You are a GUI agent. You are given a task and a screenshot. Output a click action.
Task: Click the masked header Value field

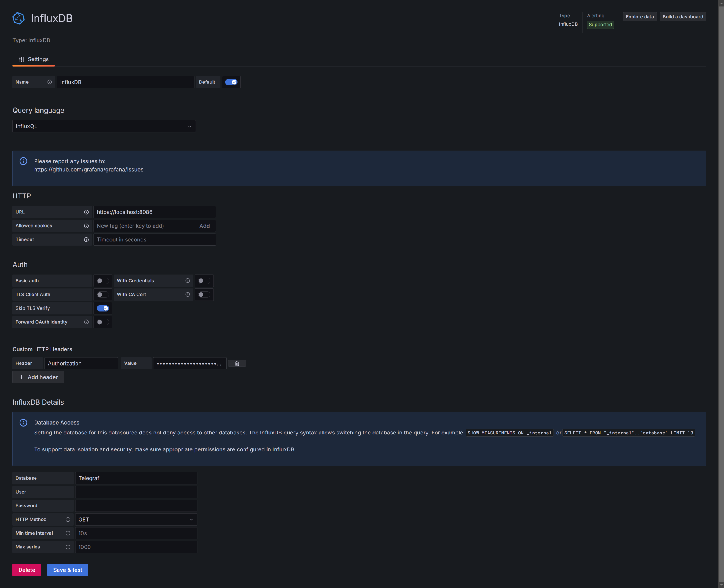(x=190, y=364)
